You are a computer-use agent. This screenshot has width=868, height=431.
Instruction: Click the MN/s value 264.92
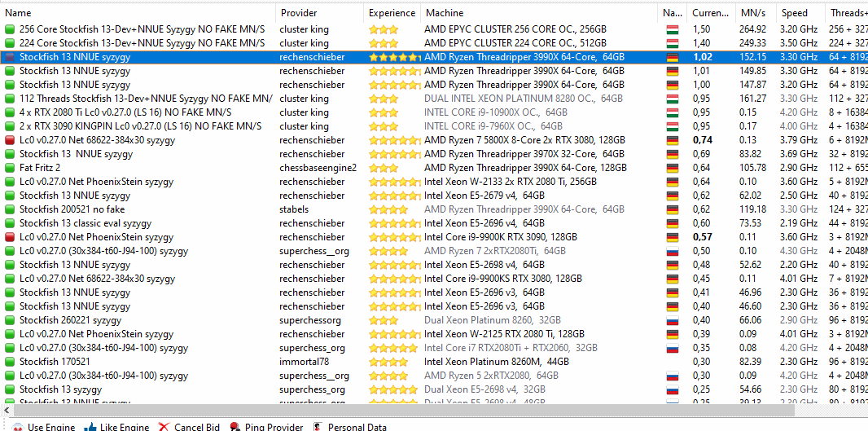click(x=753, y=29)
